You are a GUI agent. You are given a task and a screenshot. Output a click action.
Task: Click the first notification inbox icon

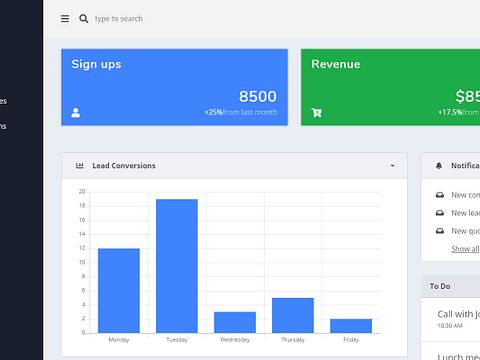(x=440, y=195)
